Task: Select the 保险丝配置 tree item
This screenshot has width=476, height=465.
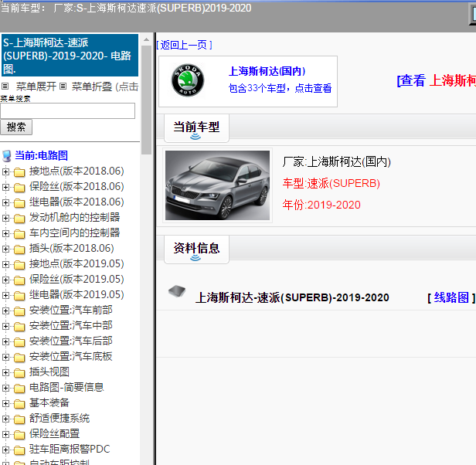Action: pos(54,434)
